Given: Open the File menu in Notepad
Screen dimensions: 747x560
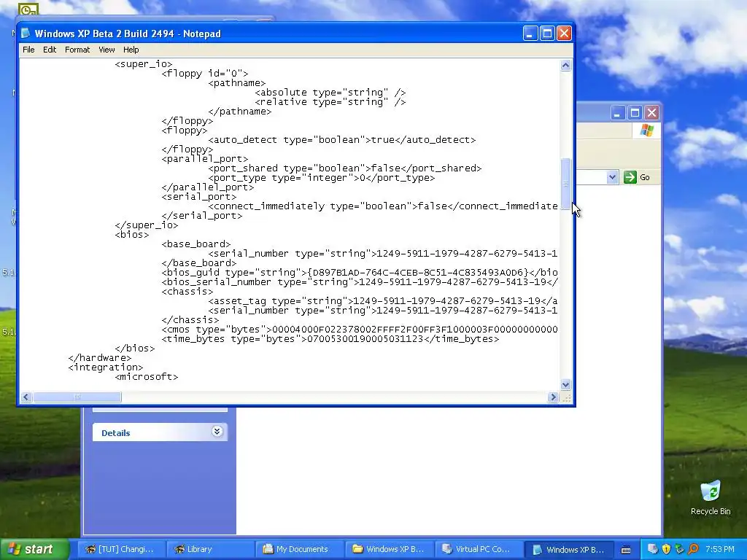Looking at the screenshot, I should click(x=28, y=50).
